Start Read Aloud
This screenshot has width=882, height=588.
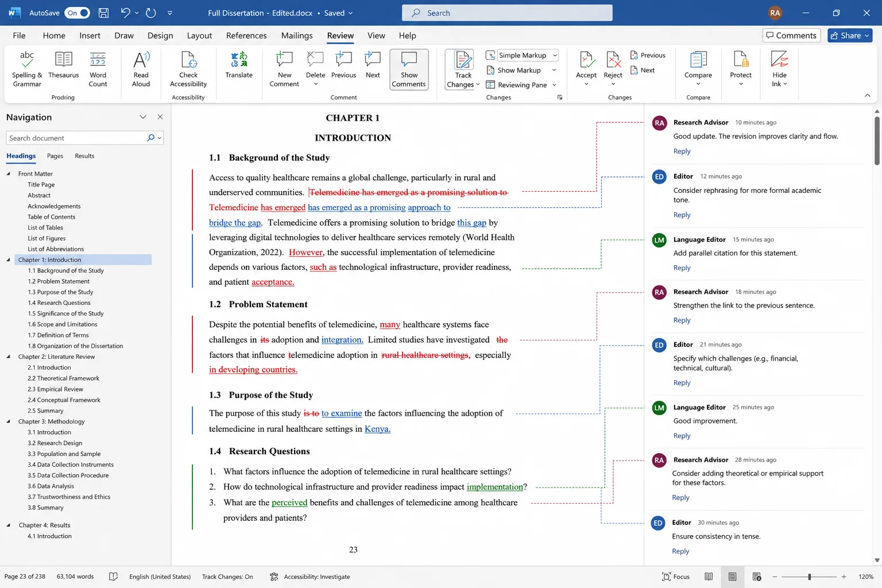point(141,69)
